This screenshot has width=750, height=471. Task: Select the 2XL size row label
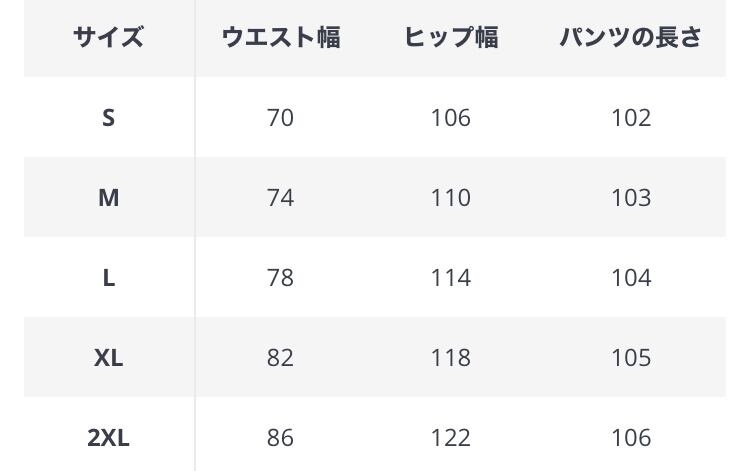tap(108, 438)
